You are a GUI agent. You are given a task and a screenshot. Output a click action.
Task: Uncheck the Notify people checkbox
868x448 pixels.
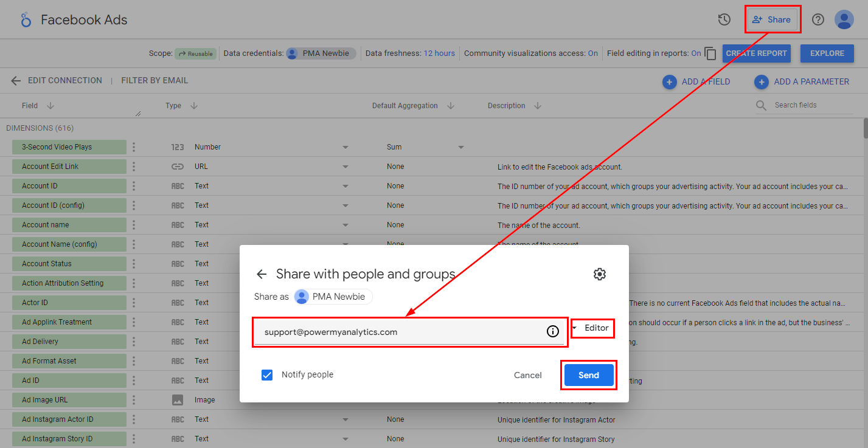pyautogui.click(x=267, y=375)
